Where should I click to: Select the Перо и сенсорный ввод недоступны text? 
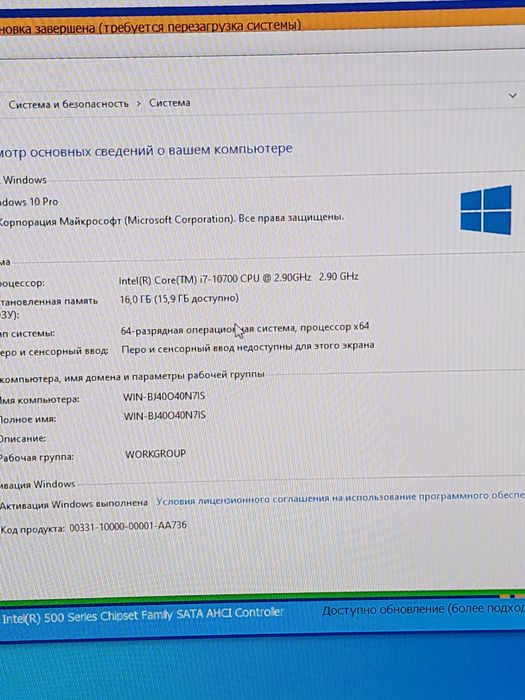coord(248,348)
